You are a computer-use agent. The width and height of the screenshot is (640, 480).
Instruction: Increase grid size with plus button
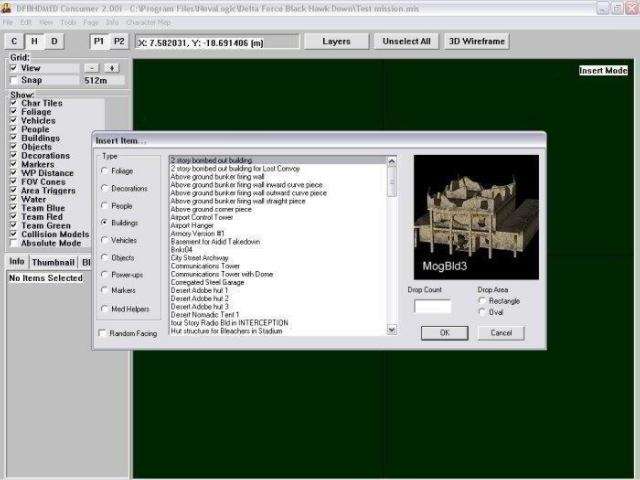pyautogui.click(x=112, y=68)
